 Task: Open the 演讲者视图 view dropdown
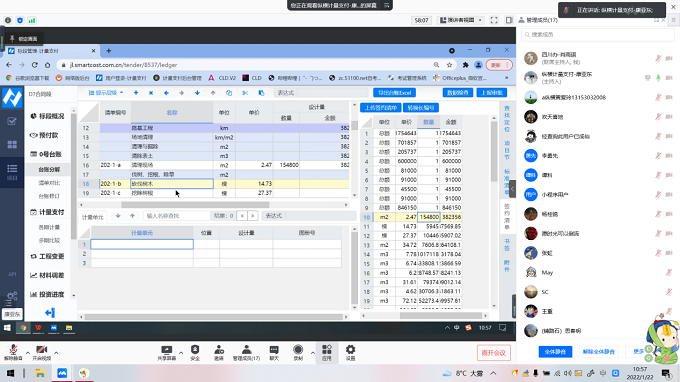(x=461, y=20)
